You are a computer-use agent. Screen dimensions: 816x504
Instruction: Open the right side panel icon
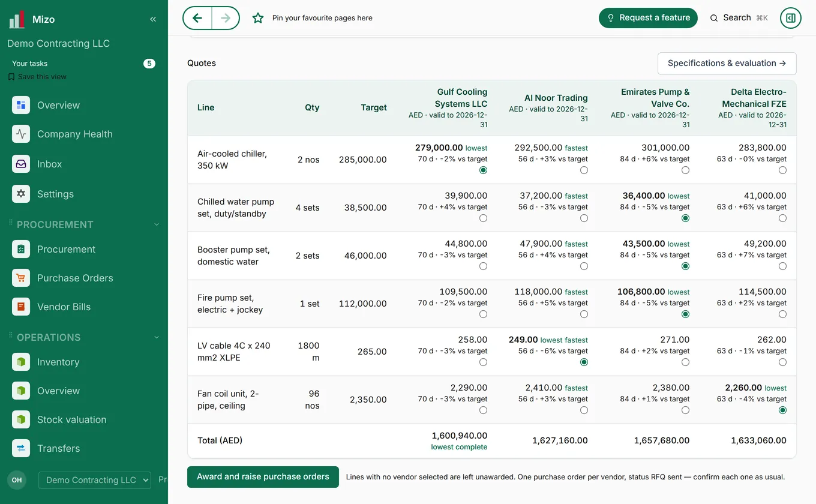click(791, 18)
